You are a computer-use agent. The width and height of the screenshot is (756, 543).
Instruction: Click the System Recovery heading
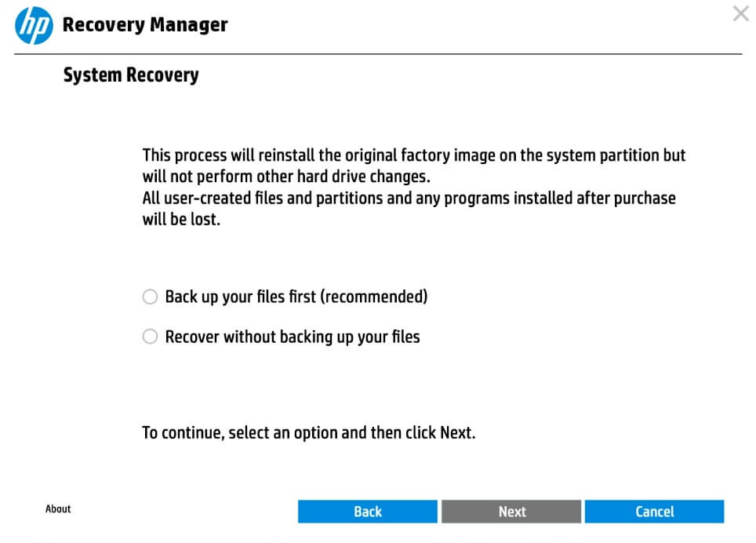[x=131, y=75]
